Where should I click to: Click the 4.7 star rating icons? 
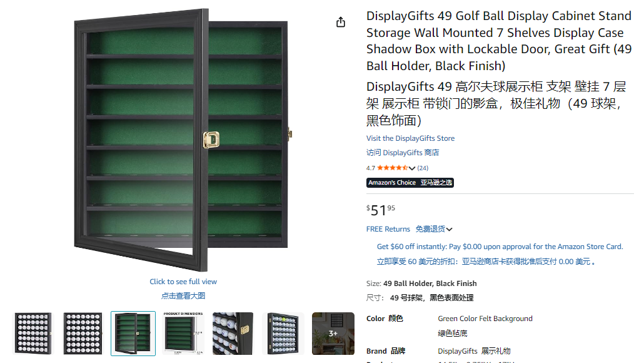coord(392,168)
